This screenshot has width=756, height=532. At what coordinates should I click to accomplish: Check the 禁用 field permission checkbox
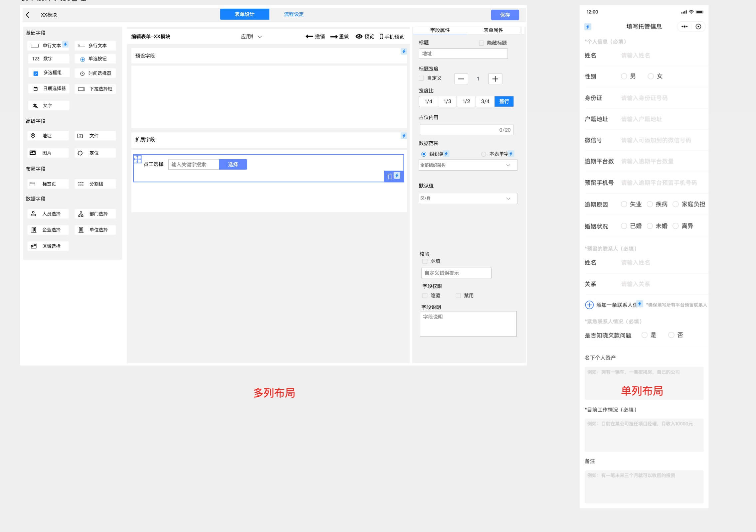pyautogui.click(x=458, y=296)
